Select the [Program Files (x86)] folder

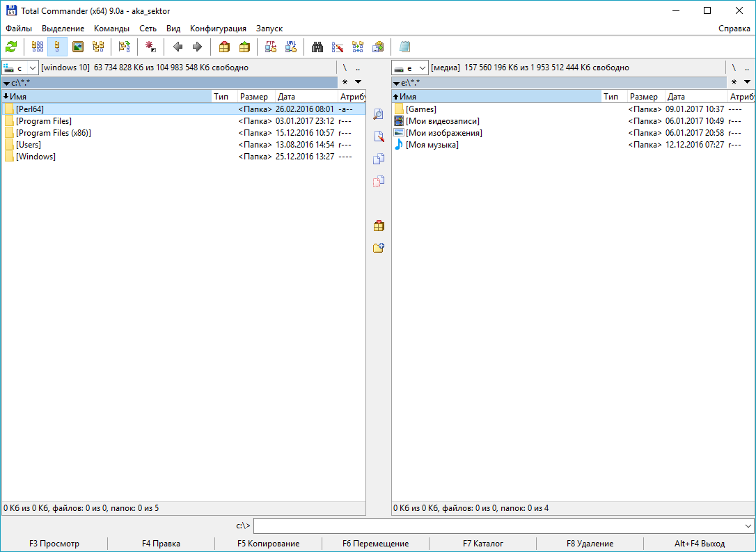tap(183, 133)
